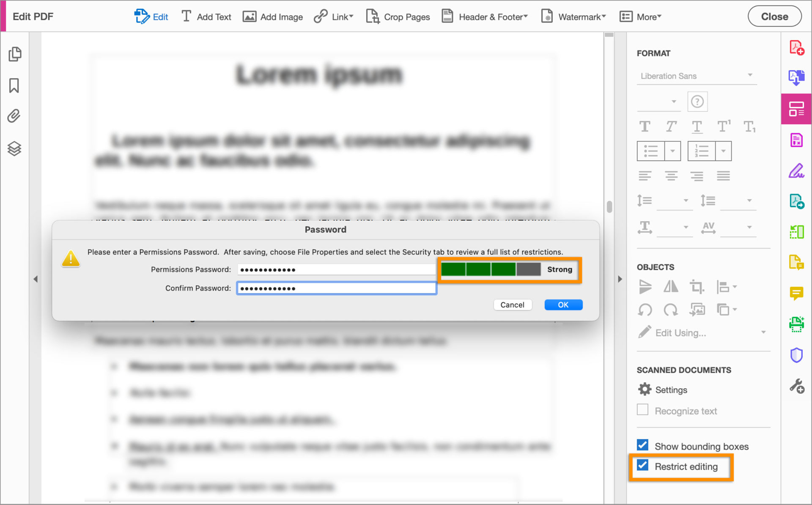The width and height of the screenshot is (812, 505).
Task: Click the Add Image toolbar icon
Action: click(x=250, y=16)
